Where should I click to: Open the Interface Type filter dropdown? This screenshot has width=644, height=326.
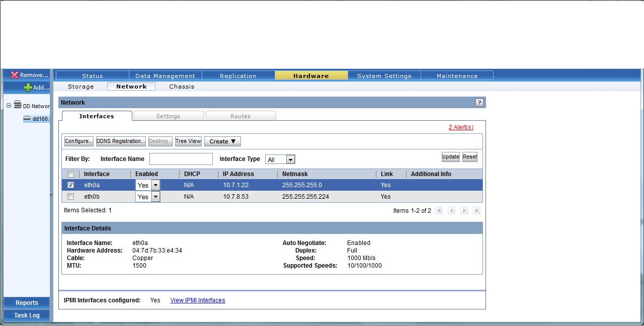point(290,159)
